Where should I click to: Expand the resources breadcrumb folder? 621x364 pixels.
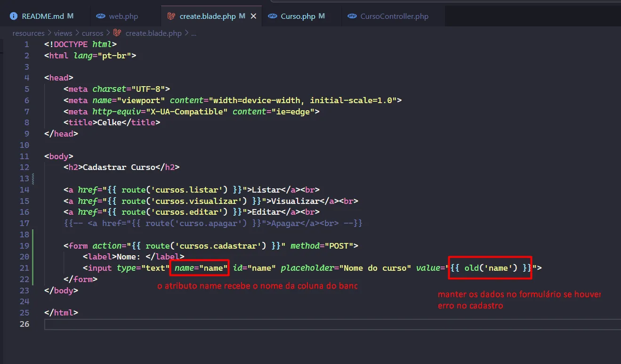[x=28, y=33]
